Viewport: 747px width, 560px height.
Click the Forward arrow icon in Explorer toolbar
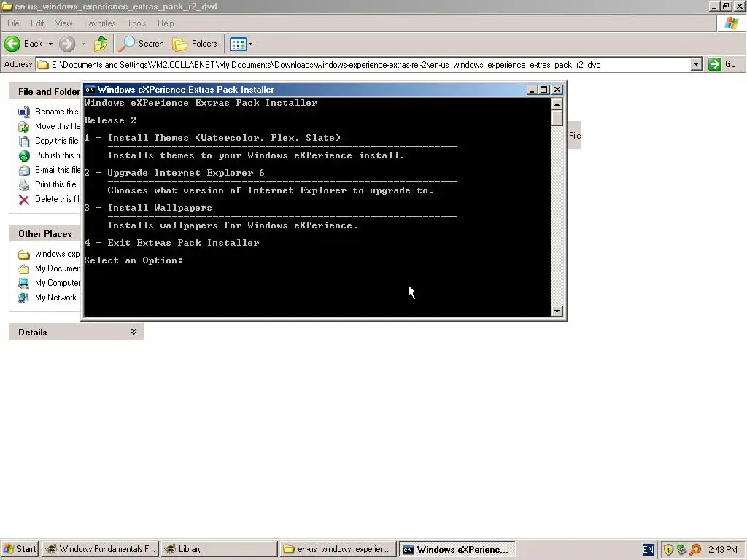point(67,44)
